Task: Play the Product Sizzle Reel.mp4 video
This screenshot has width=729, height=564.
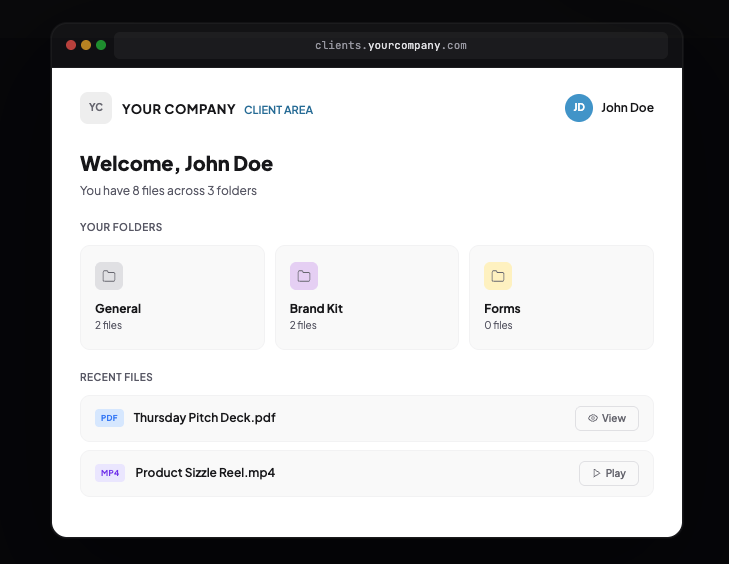Action: tap(609, 473)
